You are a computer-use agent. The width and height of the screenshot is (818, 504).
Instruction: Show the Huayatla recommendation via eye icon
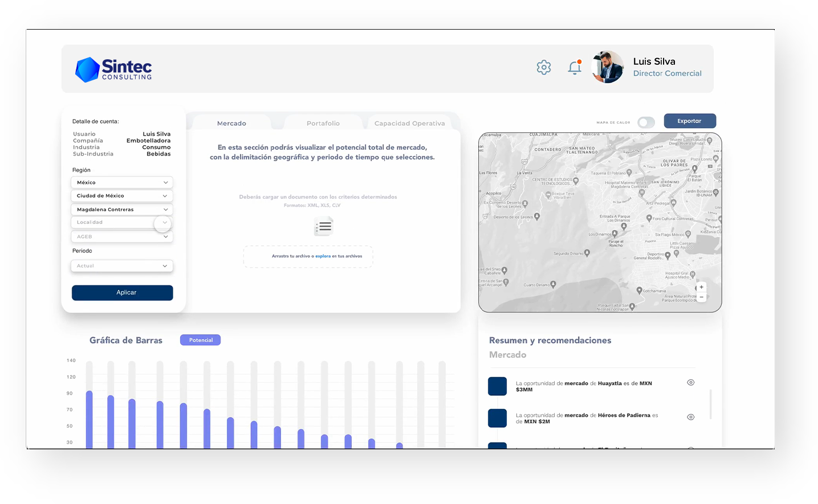pyautogui.click(x=691, y=383)
